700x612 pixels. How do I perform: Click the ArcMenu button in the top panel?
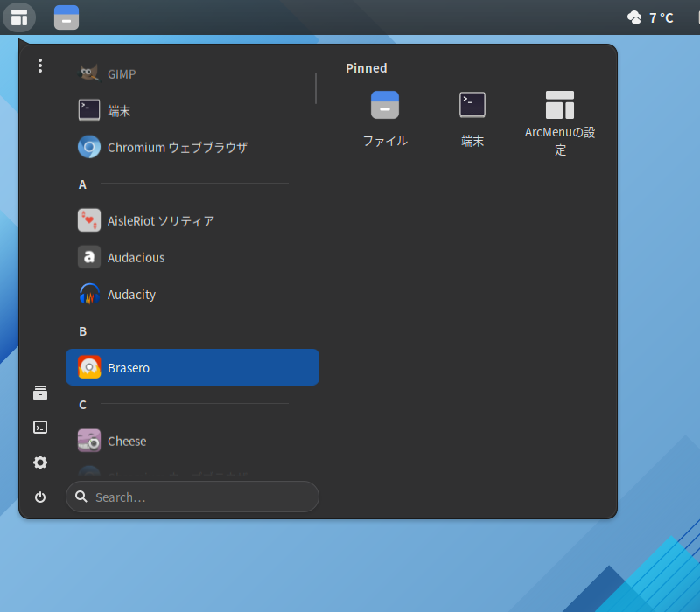pos(19,17)
